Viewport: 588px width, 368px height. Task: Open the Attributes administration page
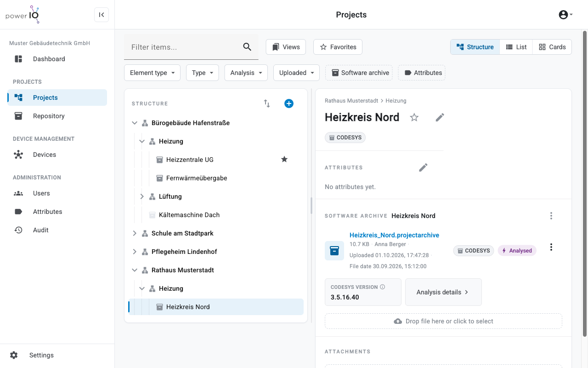pos(57,212)
